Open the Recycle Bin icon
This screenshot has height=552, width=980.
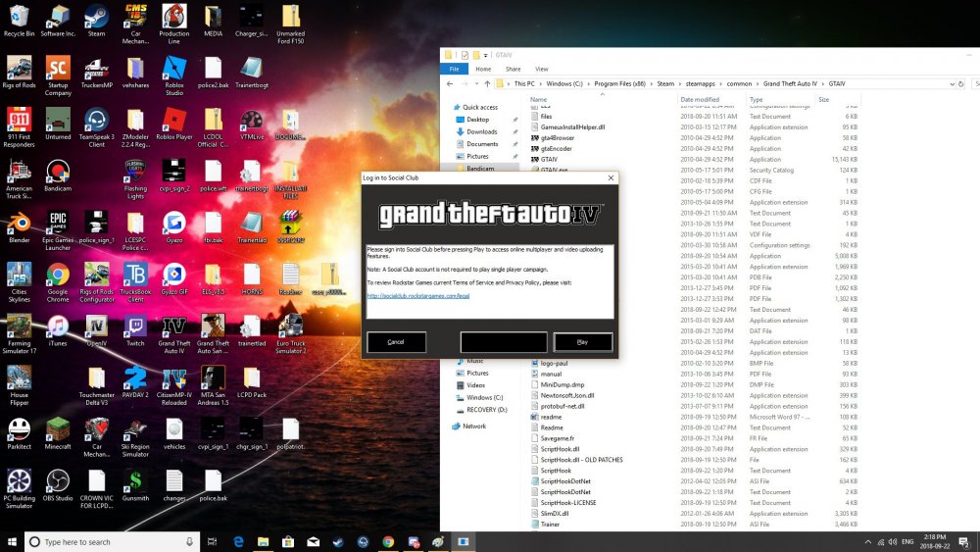pos(19,21)
